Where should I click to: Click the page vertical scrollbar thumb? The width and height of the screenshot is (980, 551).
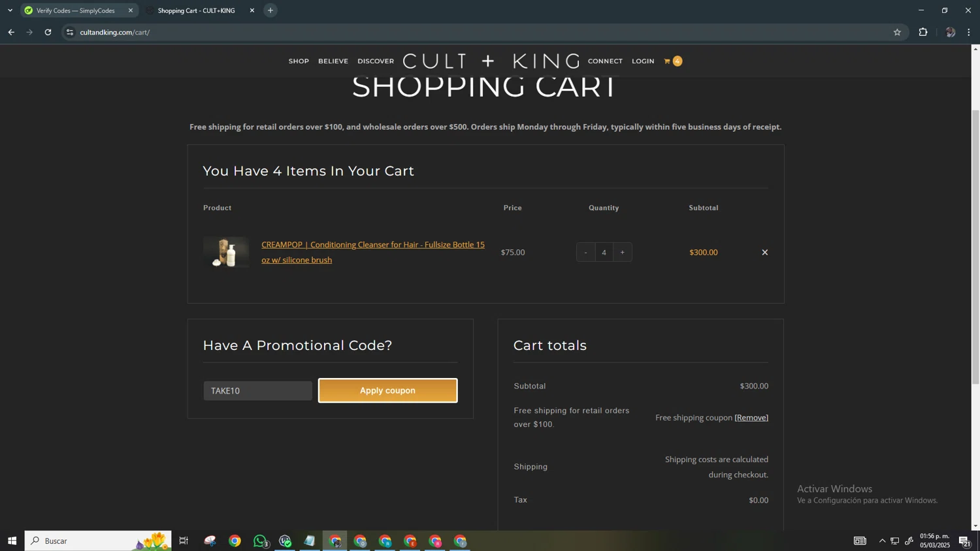(975, 247)
